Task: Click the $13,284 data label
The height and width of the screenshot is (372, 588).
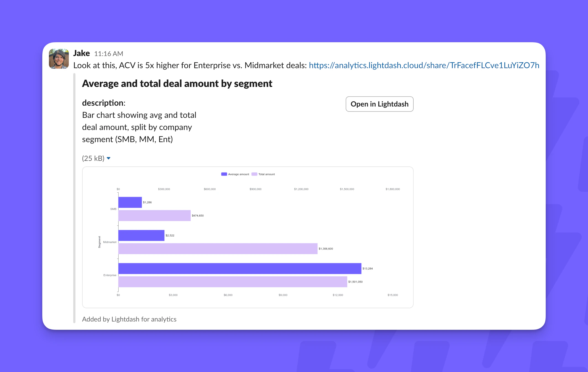Action: [368, 269]
